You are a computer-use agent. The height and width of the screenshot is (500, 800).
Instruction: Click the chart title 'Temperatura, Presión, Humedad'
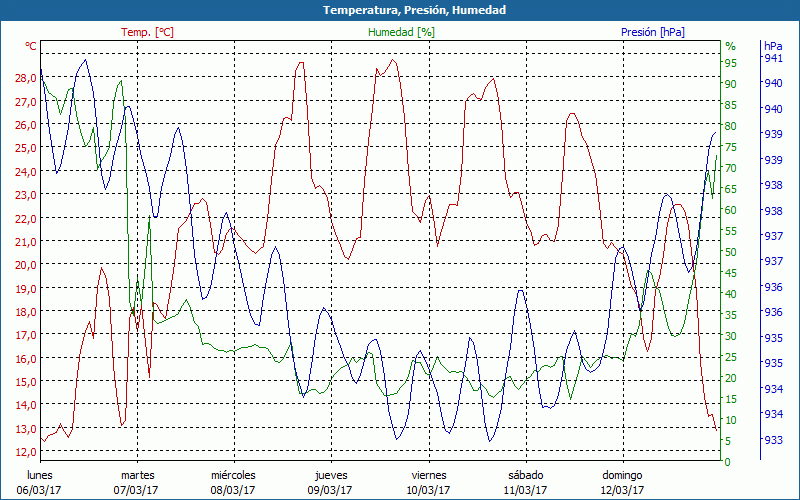pyautogui.click(x=400, y=10)
